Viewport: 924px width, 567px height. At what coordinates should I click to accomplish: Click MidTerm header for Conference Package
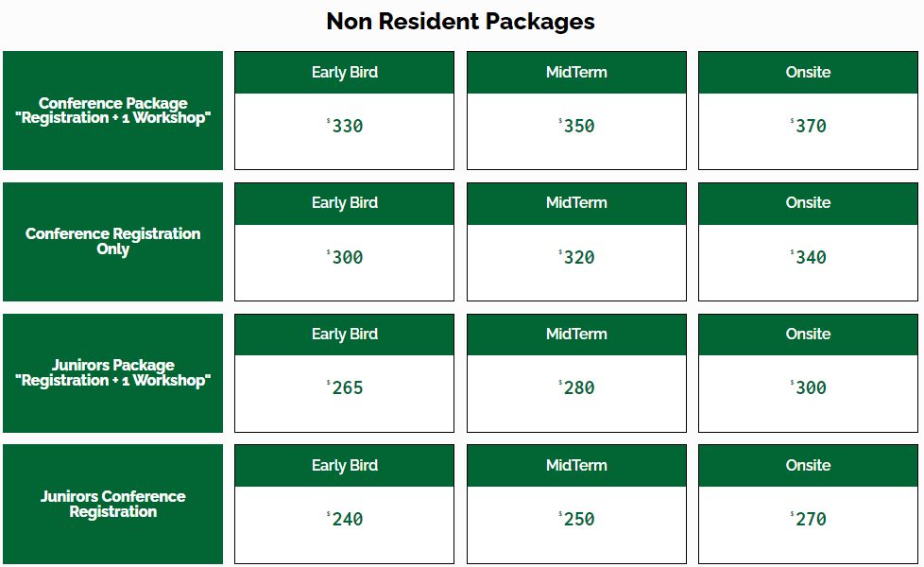[x=576, y=72]
